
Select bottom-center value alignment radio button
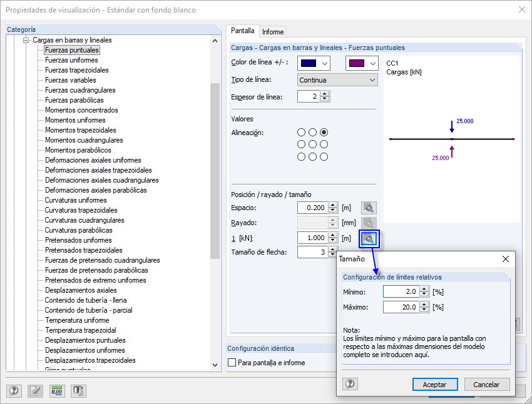tap(312, 156)
